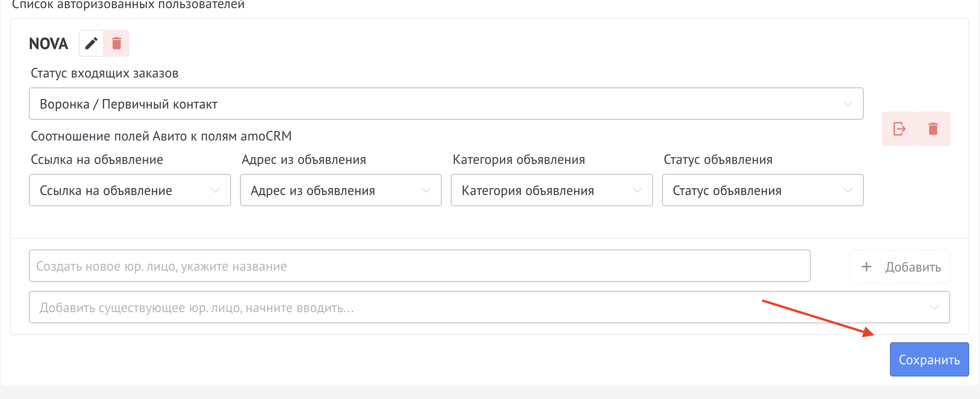Expand the 'Добавить существующее юр. лицо' dropdown
Screen dimensions: 980x399
[x=490, y=307]
